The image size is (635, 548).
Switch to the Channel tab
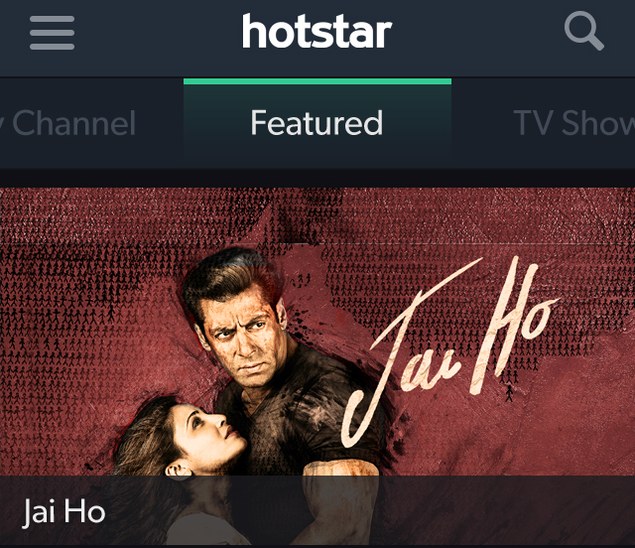coord(69,123)
